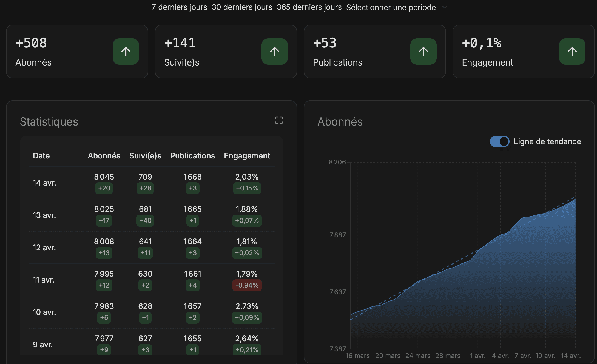Click the 16 mars x-axis label
The image size is (597, 364).
pyautogui.click(x=358, y=356)
